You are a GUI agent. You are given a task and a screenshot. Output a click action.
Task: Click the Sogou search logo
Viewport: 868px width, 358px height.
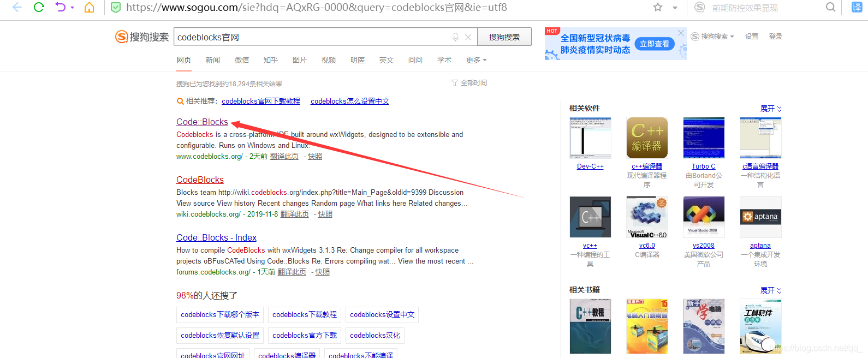pyautogui.click(x=142, y=37)
